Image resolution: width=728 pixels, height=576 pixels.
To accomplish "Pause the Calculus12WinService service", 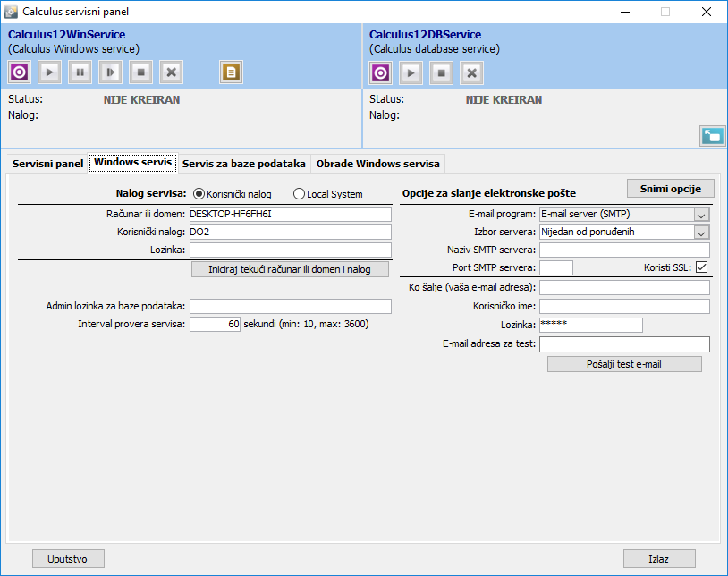I will [x=80, y=72].
